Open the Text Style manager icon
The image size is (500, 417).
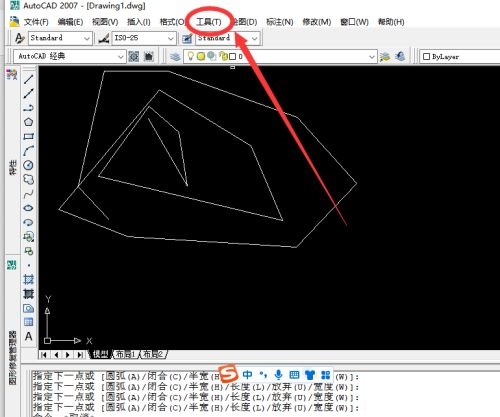[20, 38]
